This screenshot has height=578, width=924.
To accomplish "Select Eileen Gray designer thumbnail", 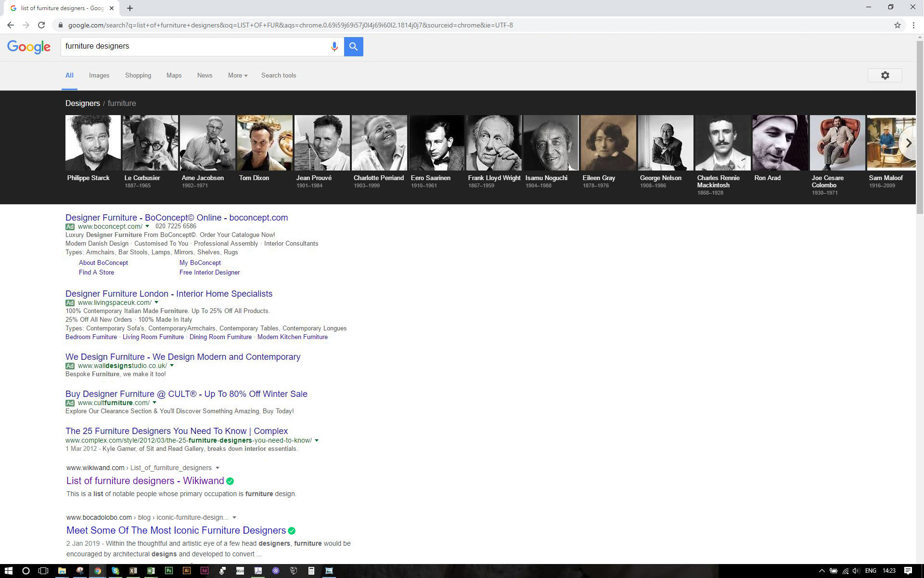I will (x=608, y=143).
